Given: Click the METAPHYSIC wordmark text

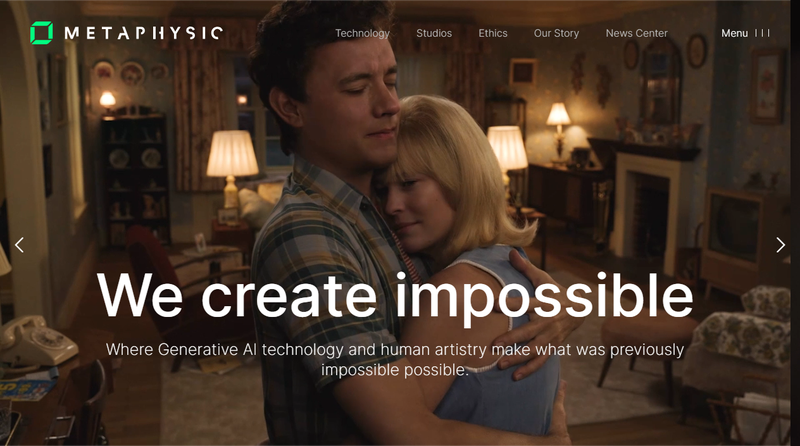Looking at the screenshot, I should tap(143, 33).
